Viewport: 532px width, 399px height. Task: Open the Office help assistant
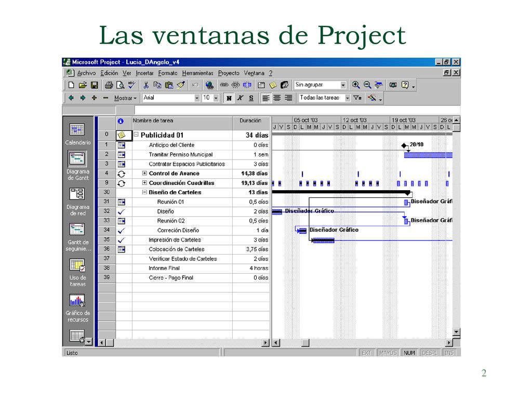click(x=405, y=85)
